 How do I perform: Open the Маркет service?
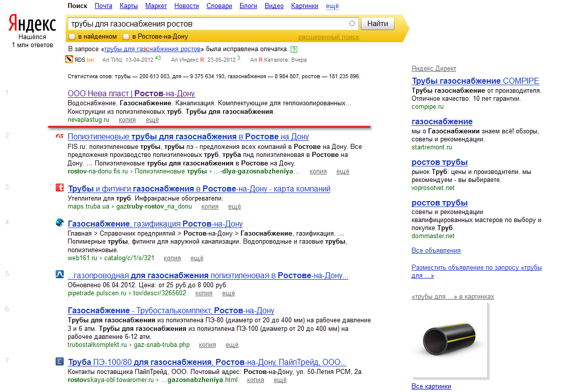[156, 6]
